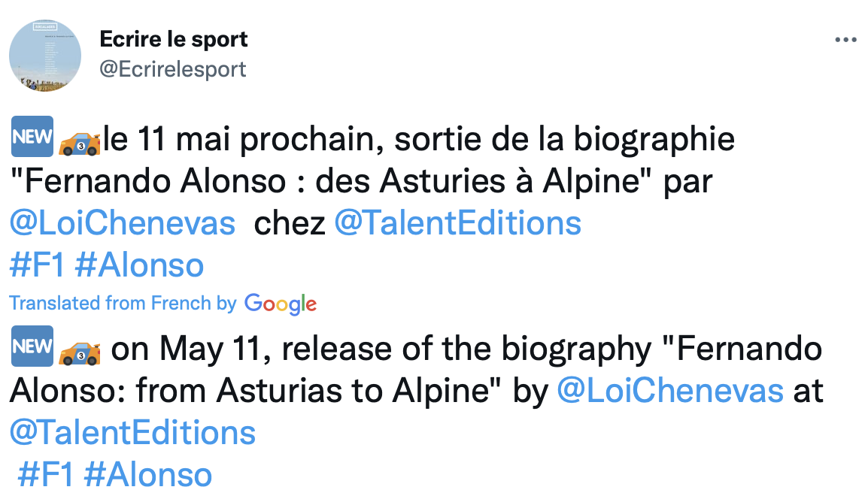Image resolution: width=868 pixels, height=502 pixels.
Task: Click the "Translated from French by" label
Action: 123,303
